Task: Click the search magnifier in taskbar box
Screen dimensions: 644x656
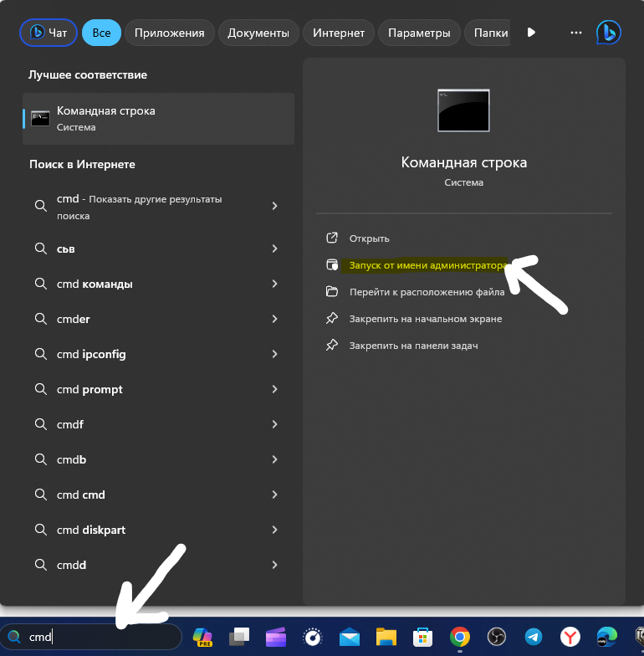Action: point(13,637)
